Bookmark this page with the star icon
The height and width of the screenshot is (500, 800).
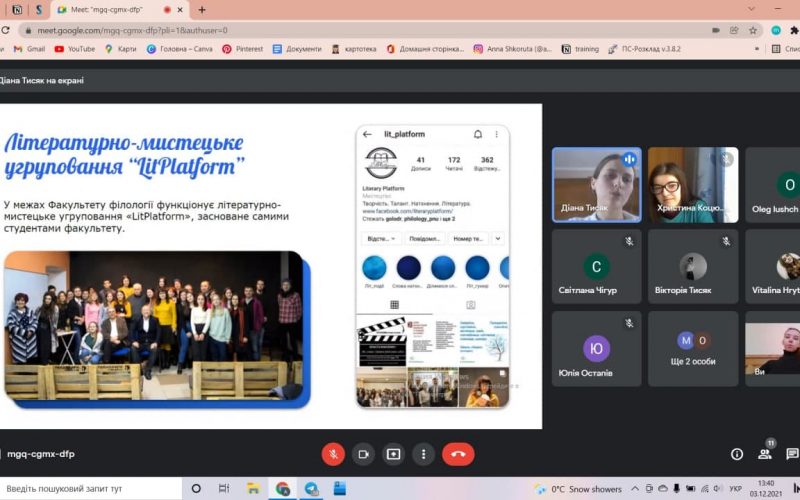point(753,30)
